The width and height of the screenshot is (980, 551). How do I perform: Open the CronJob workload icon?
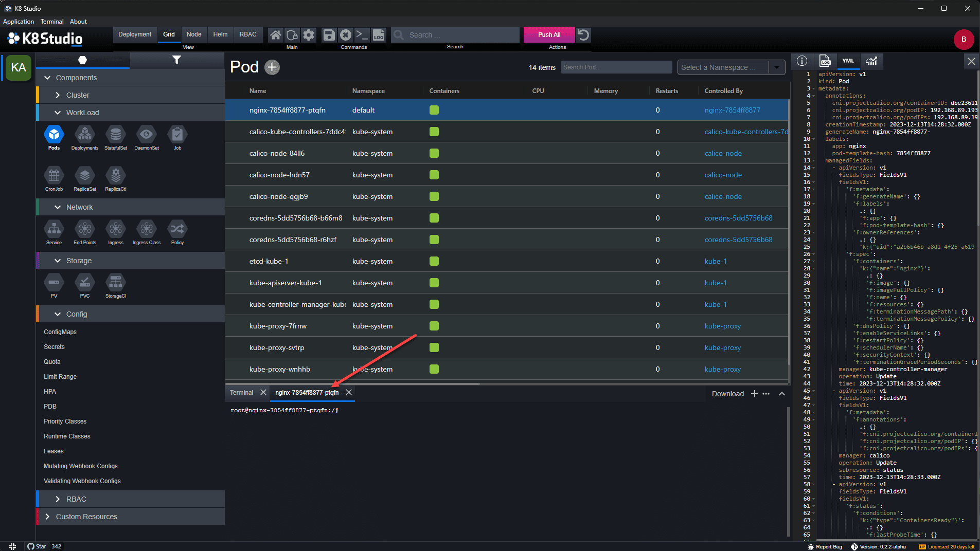[x=54, y=176]
